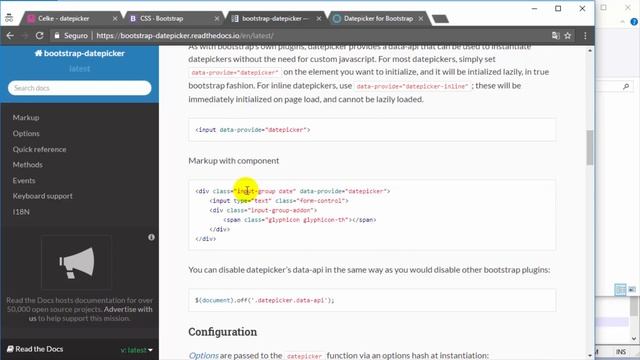Viewport: 640px width, 360px height.
Task: Minimize the Chrome window
Action: click(x=534, y=9)
